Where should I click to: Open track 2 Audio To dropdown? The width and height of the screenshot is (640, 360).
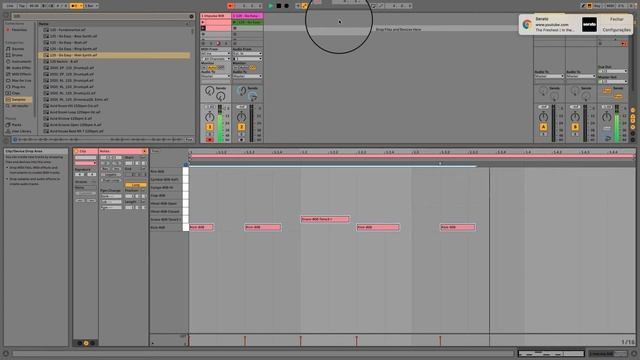pos(247,76)
